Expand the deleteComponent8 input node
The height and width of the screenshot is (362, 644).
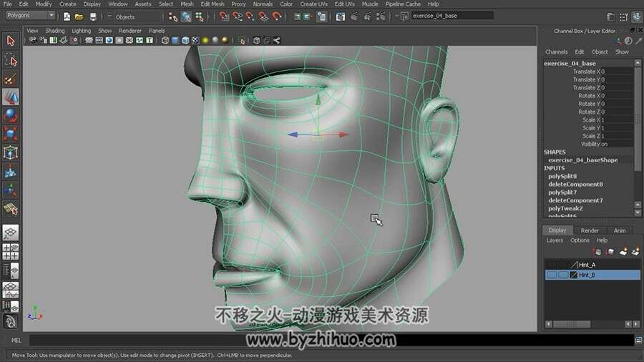[575, 185]
